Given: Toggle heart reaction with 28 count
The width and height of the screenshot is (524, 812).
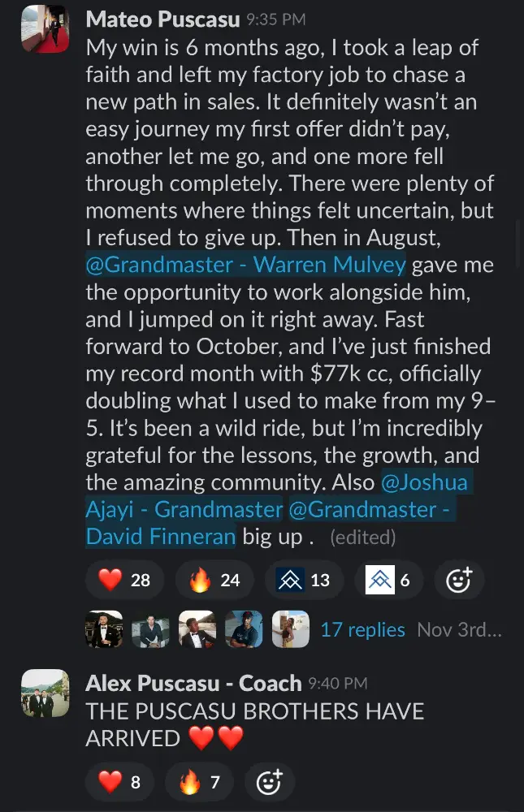Looking at the screenshot, I should click(x=123, y=580).
